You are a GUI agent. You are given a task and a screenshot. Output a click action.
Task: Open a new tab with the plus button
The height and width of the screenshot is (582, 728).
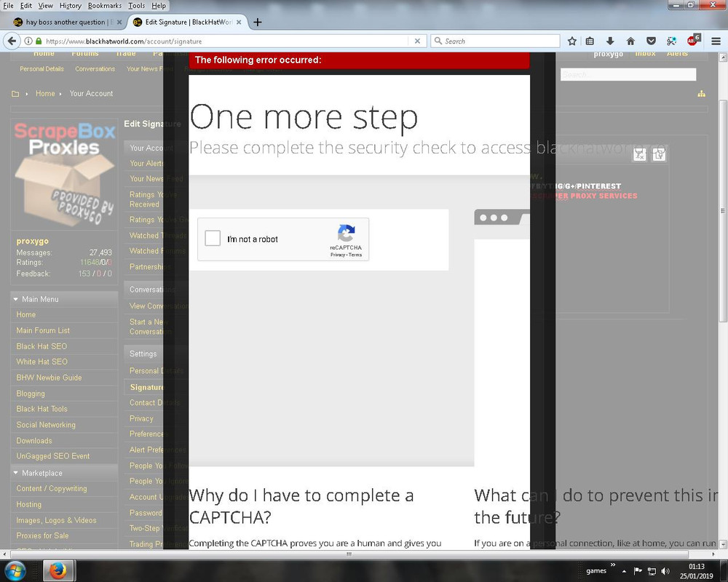click(x=258, y=22)
